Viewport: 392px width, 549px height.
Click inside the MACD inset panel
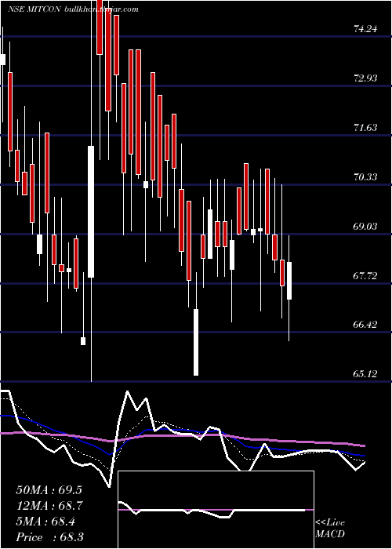216,510
